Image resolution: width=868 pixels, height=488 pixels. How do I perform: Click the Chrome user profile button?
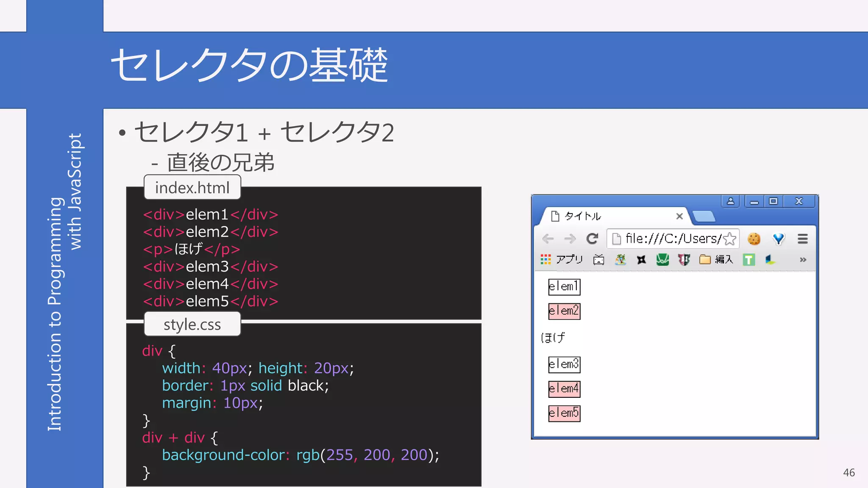[x=731, y=201]
